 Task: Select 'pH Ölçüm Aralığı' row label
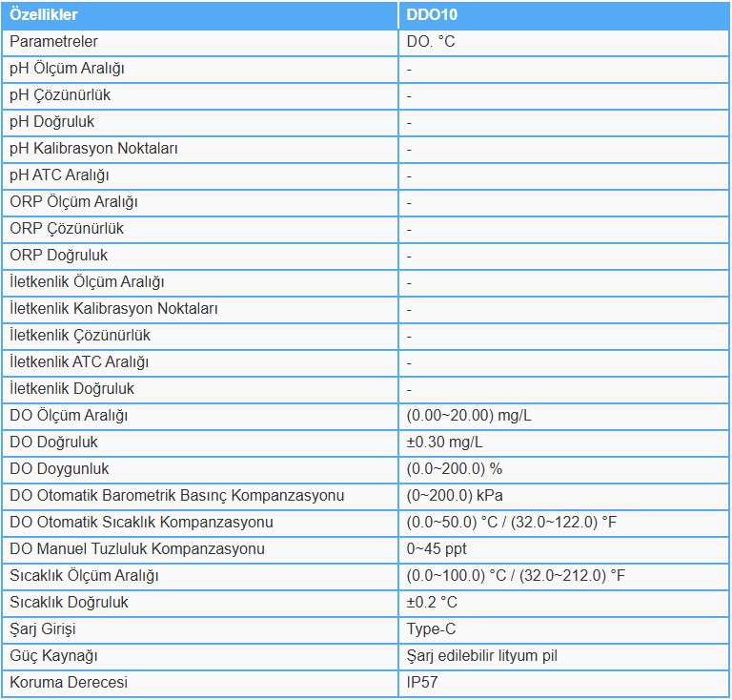point(68,69)
